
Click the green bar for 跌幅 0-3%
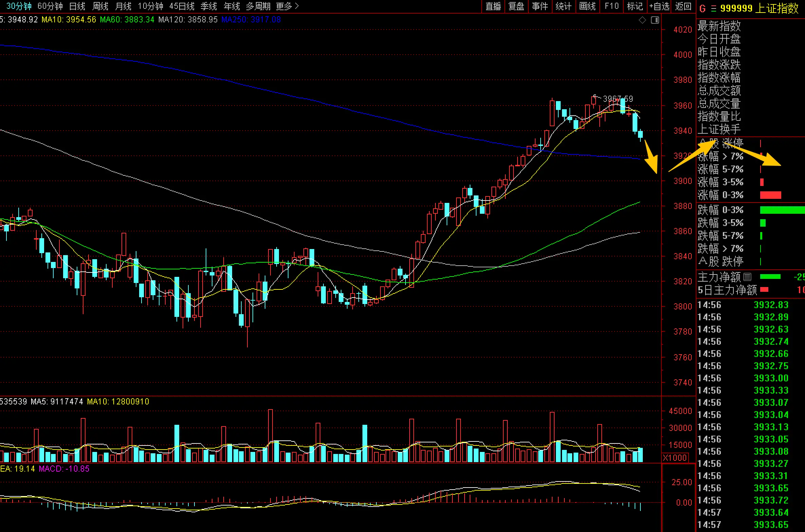pos(782,210)
